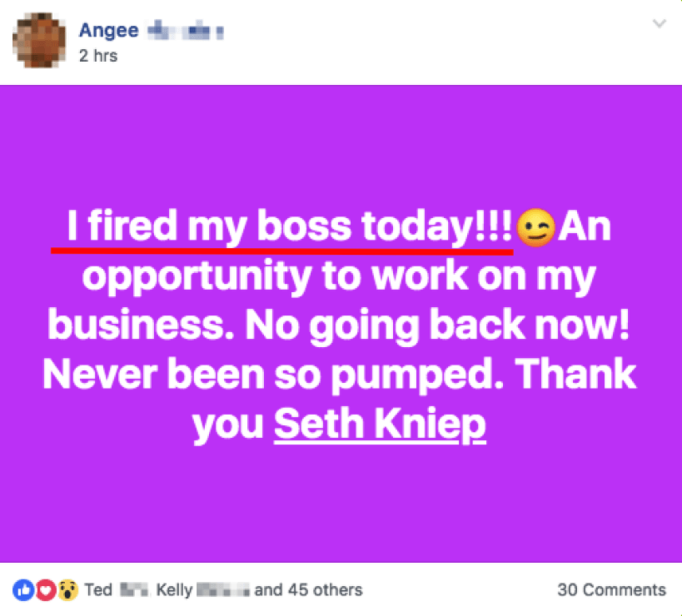Click the "2 hrs" post timestamp

(x=98, y=57)
